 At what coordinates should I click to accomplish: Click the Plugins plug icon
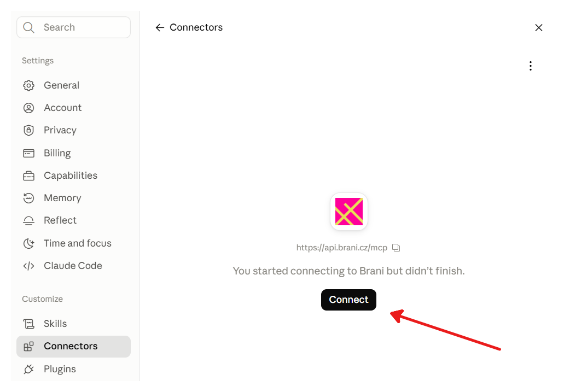(x=29, y=369)
